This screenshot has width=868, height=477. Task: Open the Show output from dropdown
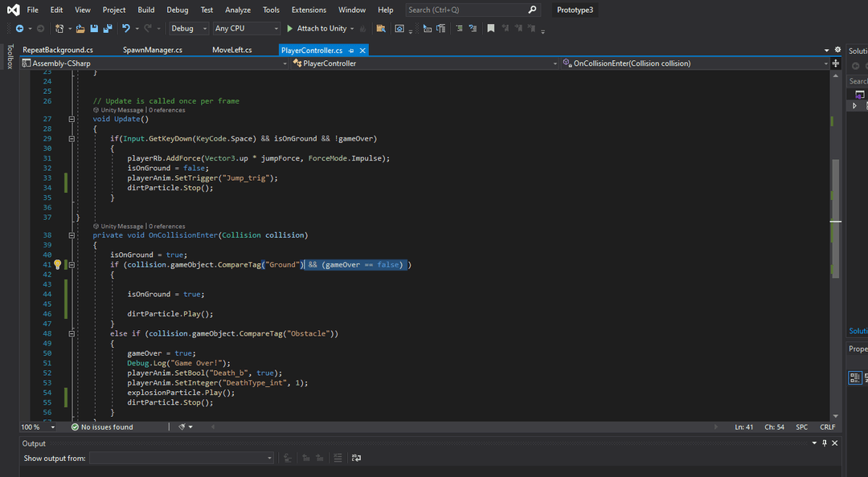[x=181, y=458]
